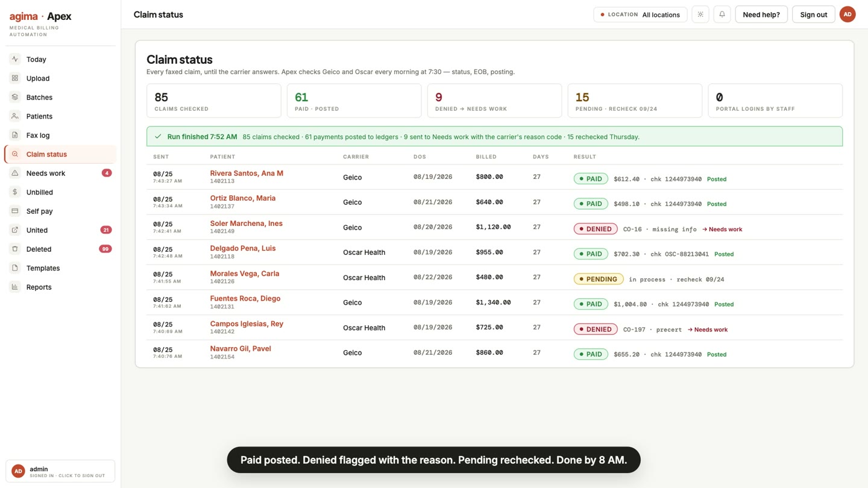Open patient Fuentes Roca, Diego
The image size is (868, 488).
[x=245, y=298]
